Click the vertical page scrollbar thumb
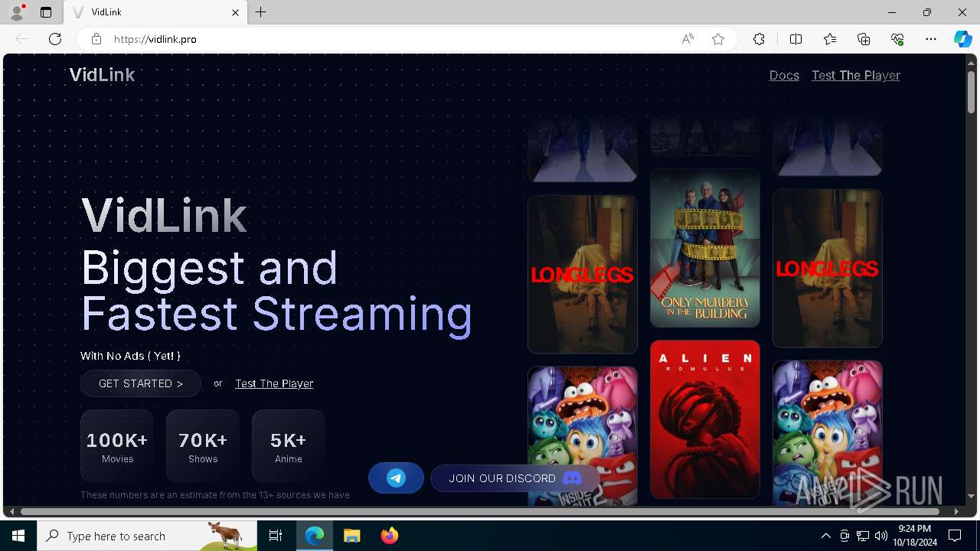 click(x=972, y=92)
